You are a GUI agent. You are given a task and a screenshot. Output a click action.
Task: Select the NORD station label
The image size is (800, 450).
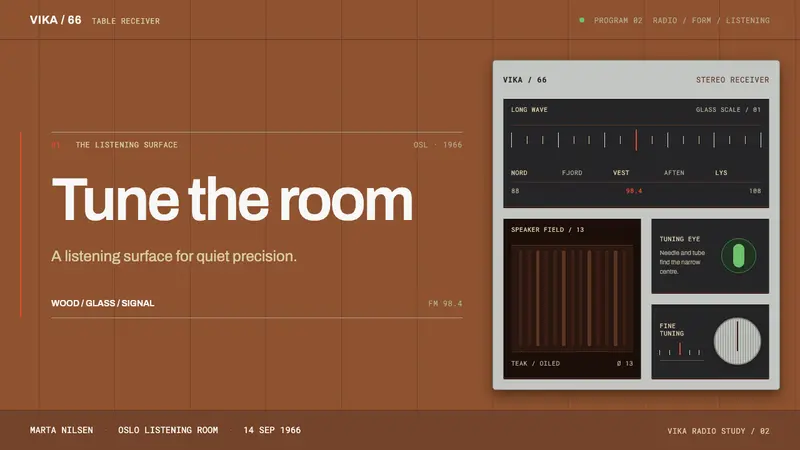pyautogui.click(x=519, y=173)
